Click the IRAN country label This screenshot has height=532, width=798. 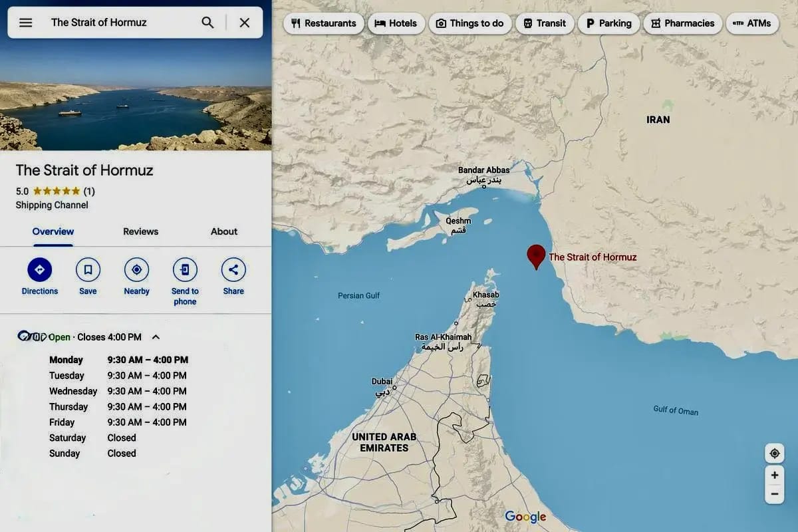658,120
